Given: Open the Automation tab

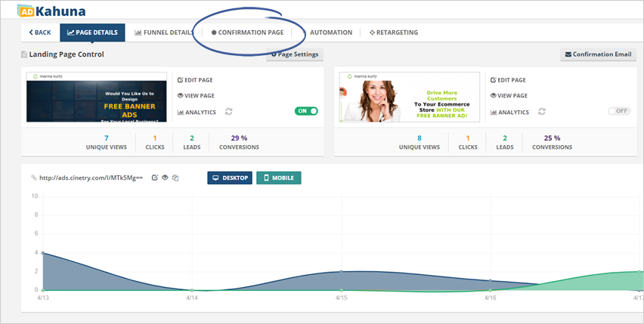Looking at the screenshot, I should 330,32.
